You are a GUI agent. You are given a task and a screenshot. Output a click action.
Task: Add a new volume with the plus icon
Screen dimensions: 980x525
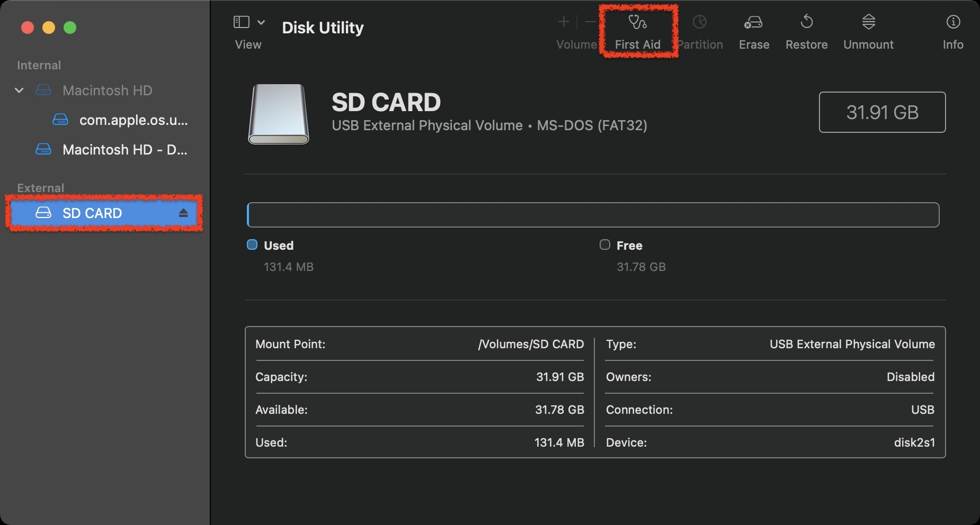click(x=563, y=22)
